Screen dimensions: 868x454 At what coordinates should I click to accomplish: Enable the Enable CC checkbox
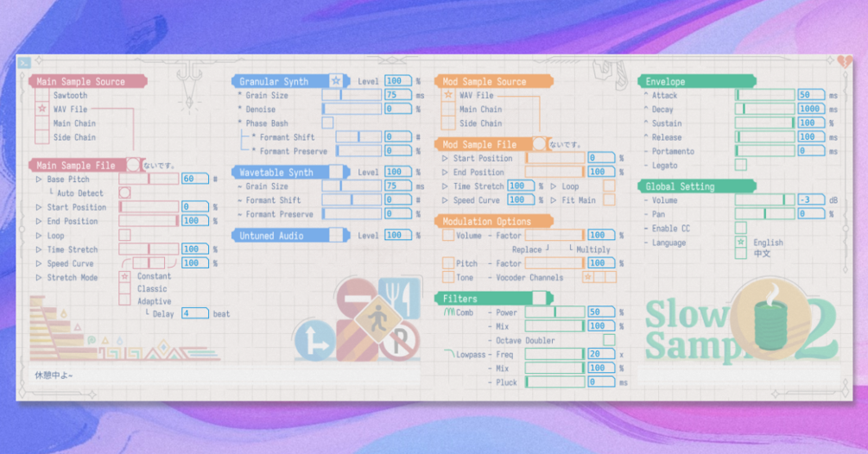741,228
